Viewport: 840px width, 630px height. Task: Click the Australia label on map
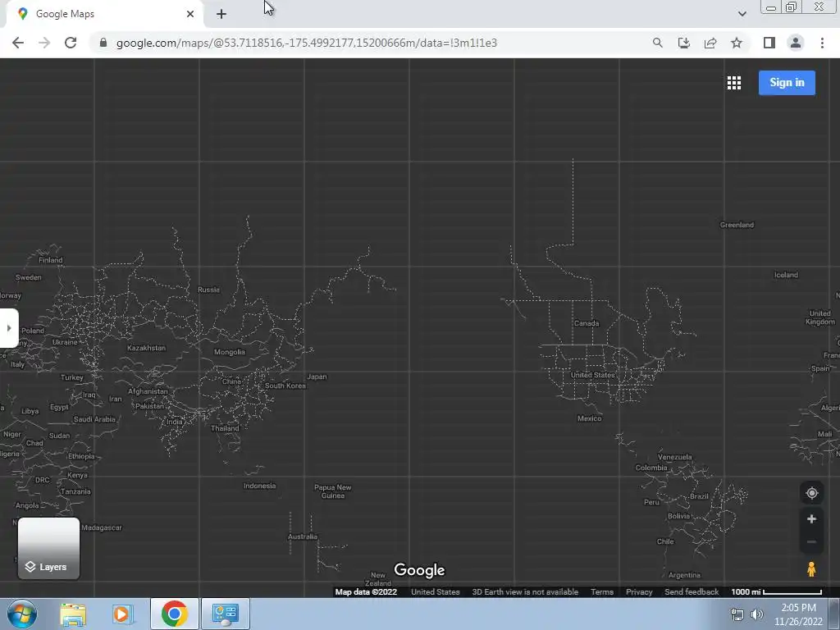(302, 536)
